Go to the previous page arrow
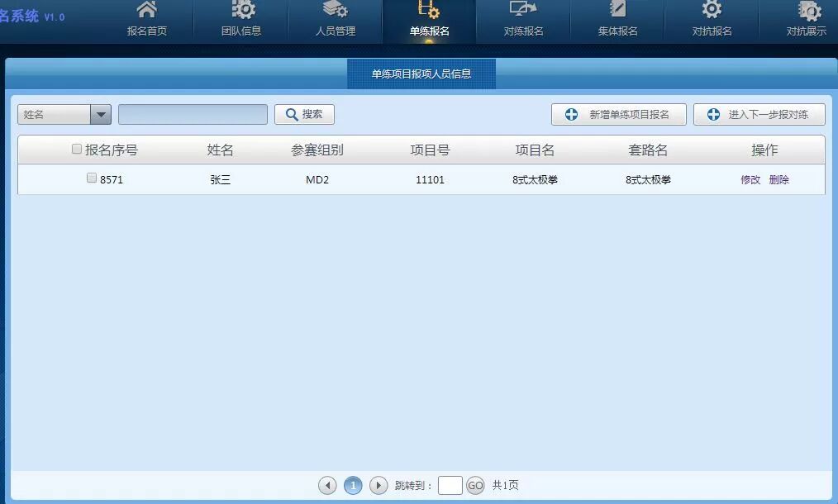 tap(327, 486)
